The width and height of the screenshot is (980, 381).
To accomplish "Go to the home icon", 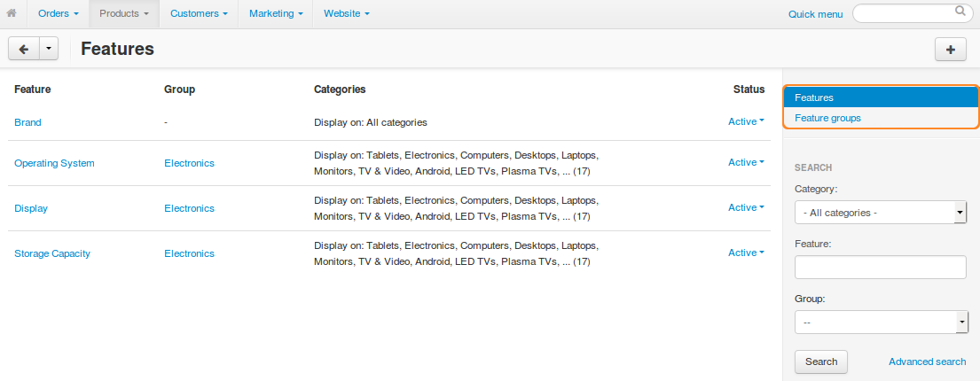I will (x=12, y=13).
